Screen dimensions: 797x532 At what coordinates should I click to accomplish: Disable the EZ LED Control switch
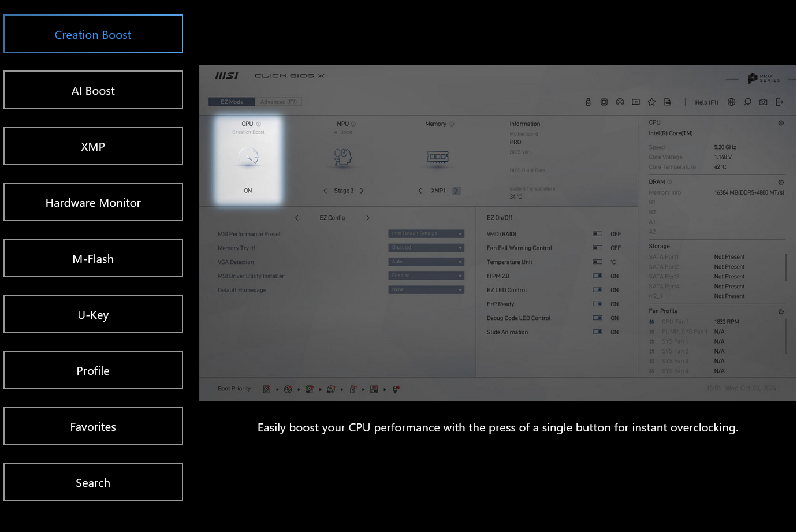598,290
